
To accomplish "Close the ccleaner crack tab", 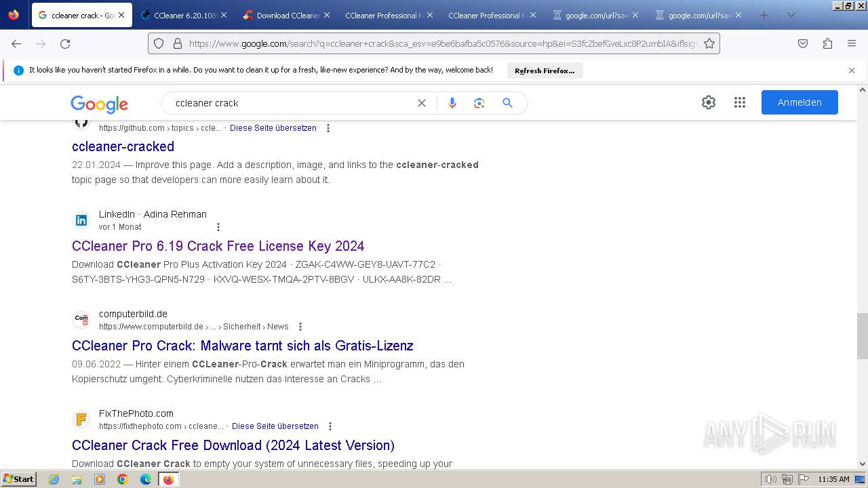I will point(121,15).
